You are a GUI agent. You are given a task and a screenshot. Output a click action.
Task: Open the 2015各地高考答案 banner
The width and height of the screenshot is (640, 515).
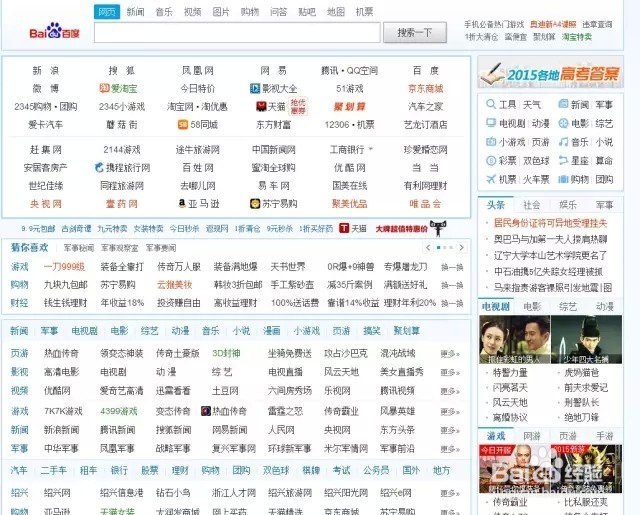click(551, 73)
